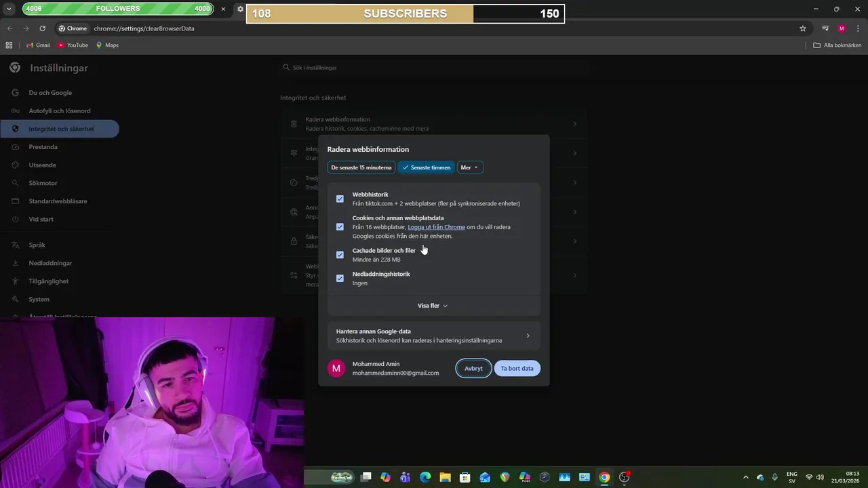Open Språk settings

(x=37, y=245)
